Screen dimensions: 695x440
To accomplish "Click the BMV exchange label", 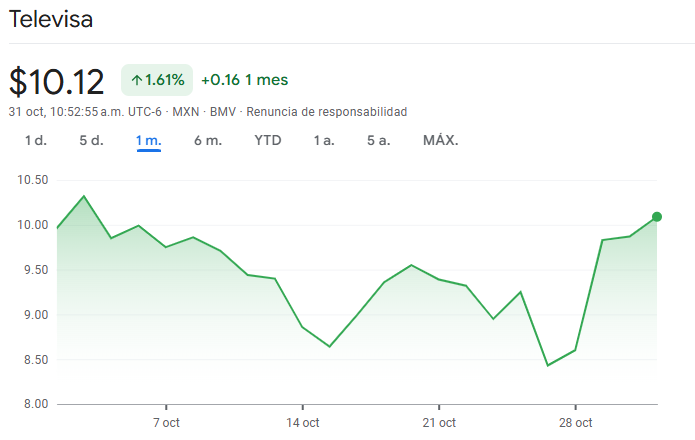I will (x=223, y=112).
